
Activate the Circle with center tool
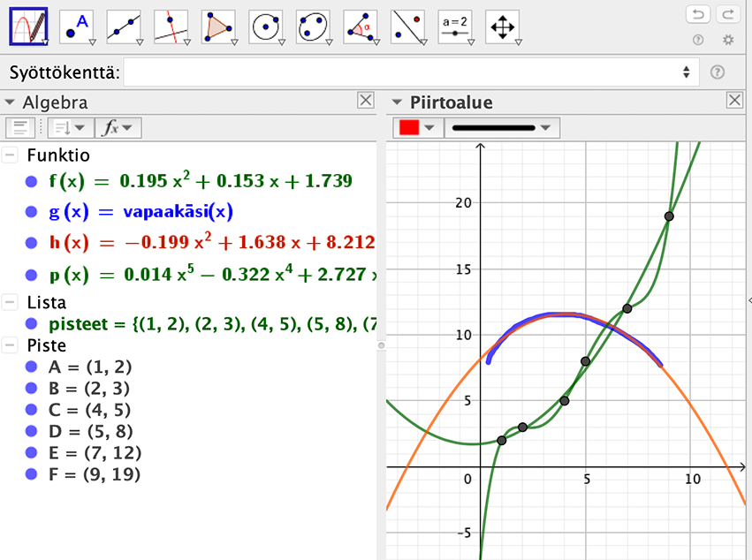click(266, 27)
